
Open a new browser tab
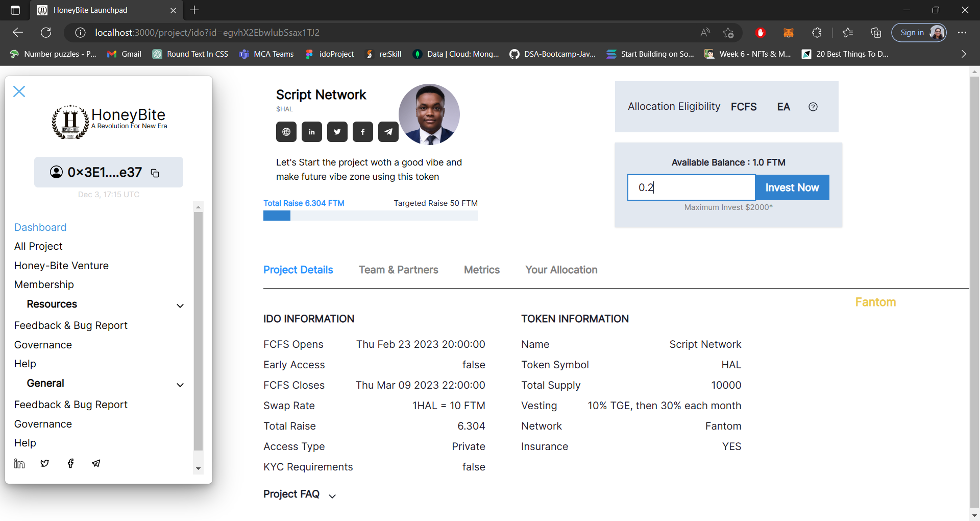click(194, 10)
